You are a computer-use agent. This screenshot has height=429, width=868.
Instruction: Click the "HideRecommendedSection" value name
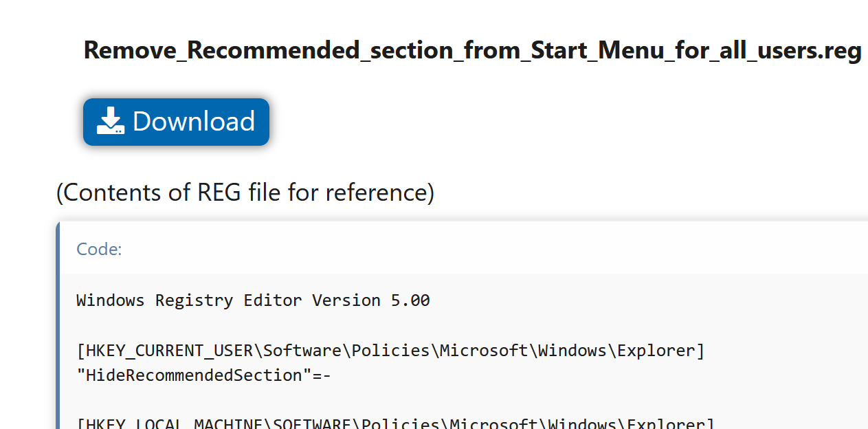coord(194,375)
